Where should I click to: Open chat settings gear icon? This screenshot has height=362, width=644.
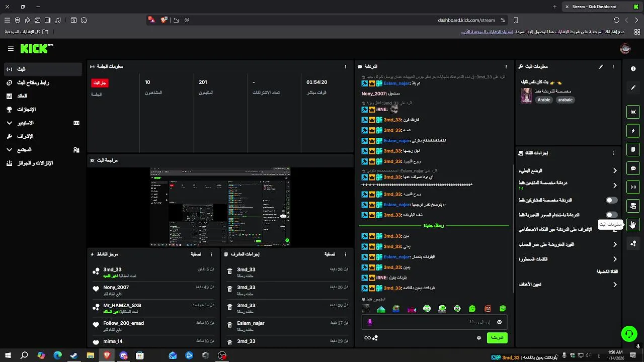[x=478, y=338]
